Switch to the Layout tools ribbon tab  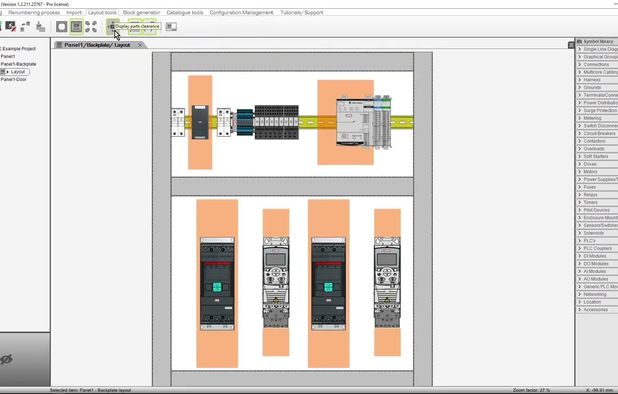102,13
